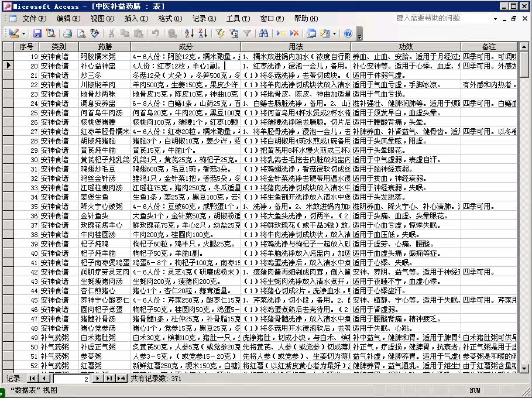Viewport: 532px width, 398px height.
Task: Select the 序号 column header
Action: tap(26, 47)
